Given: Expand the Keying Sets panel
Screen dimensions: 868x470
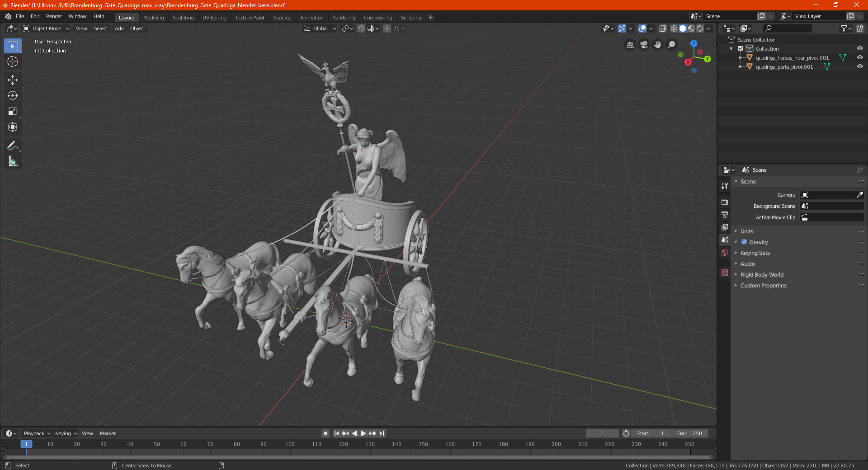Looking at the screenshot, I should click(x=755, y=253).
